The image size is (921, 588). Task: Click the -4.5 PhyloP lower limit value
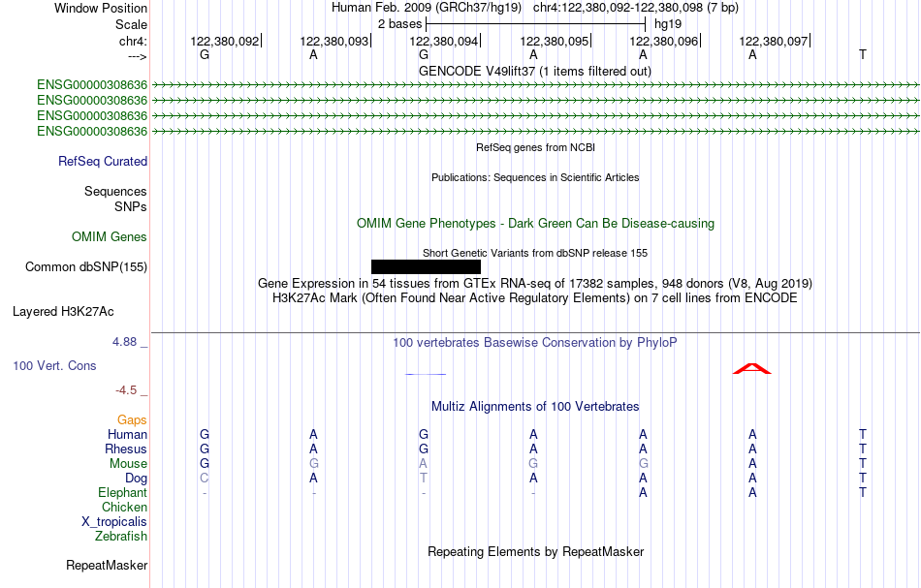pos(126,390)
